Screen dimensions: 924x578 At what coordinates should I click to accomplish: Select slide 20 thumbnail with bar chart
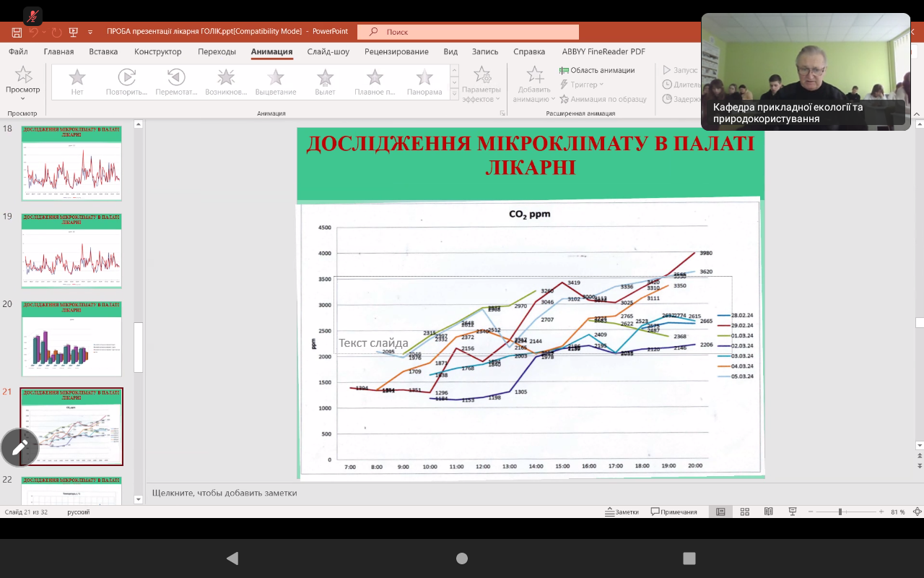click(x=71, y=339)
